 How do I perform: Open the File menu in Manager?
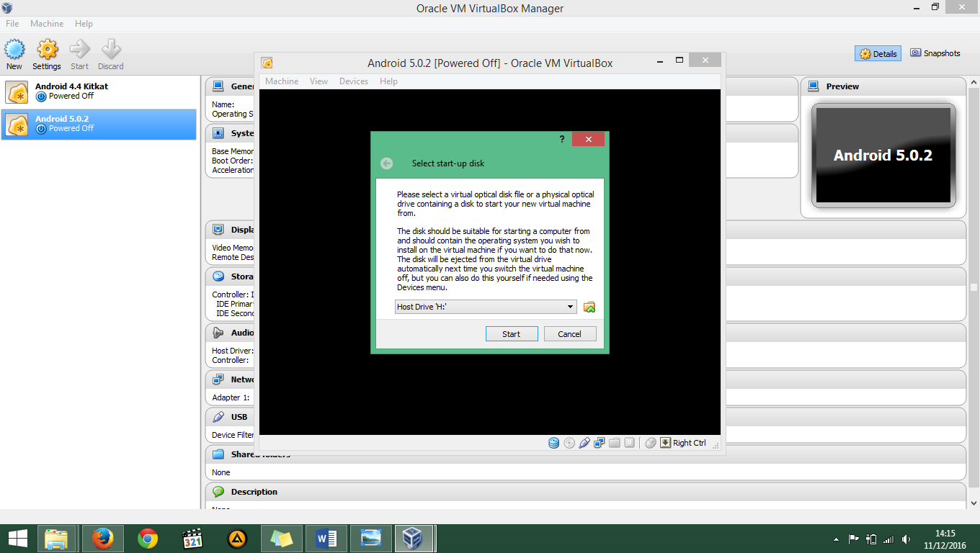(x=12, y=24)
